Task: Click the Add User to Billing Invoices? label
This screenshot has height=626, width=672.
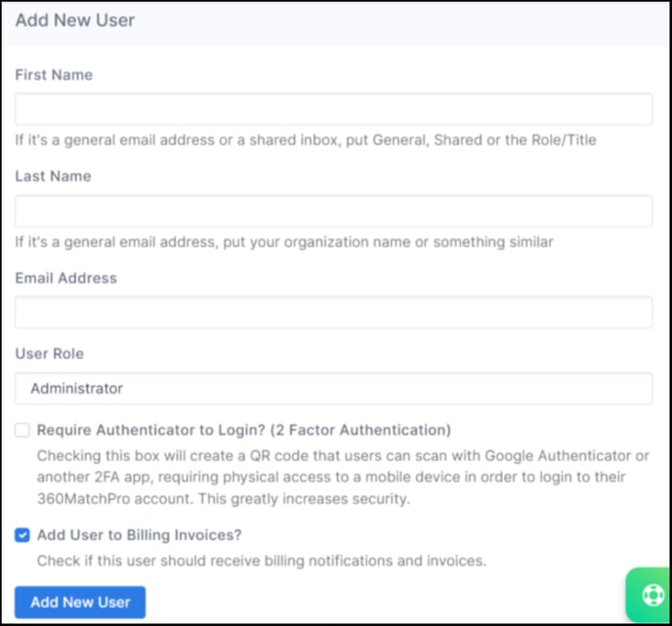Action: [x=140, y=535]
